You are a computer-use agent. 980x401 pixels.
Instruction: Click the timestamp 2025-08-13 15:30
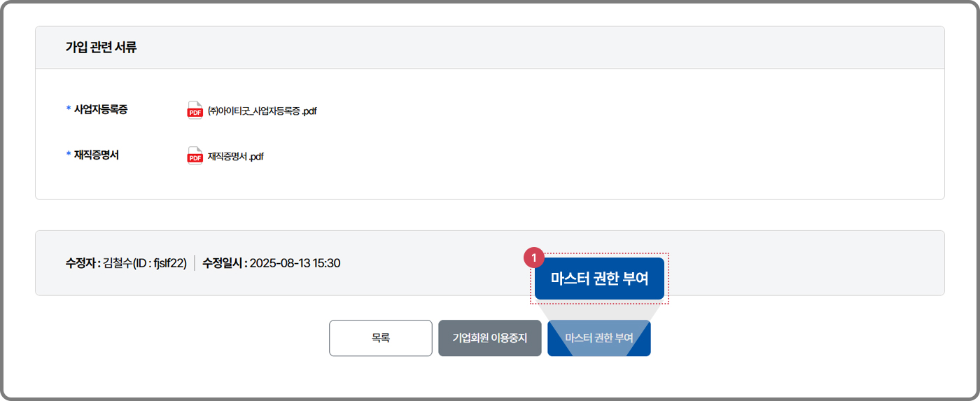[295, 263]
